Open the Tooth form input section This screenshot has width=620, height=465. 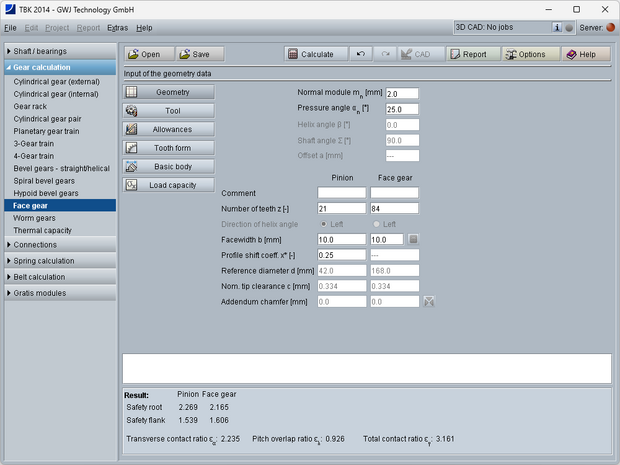coord(169,147)
